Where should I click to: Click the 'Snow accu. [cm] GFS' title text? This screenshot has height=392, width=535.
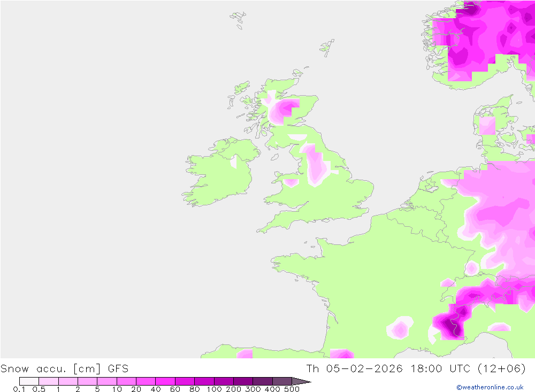(x=65, y=369)
